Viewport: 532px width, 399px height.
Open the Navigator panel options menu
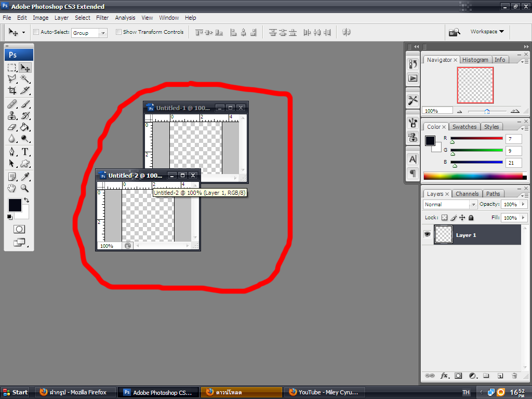click(x=525, y=61)
